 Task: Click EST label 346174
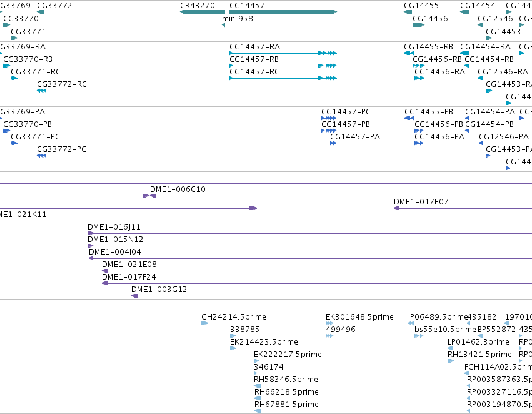click(269, 368)
